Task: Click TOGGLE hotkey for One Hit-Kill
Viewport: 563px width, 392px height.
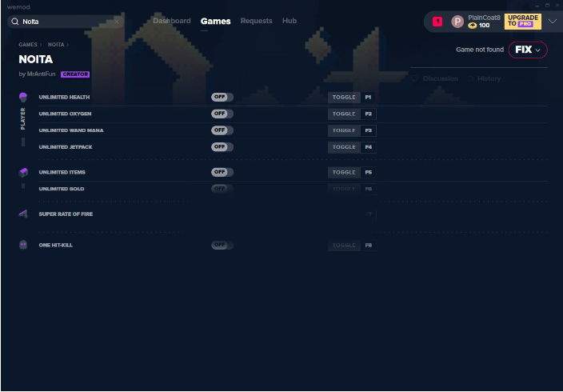Action: 344,245
